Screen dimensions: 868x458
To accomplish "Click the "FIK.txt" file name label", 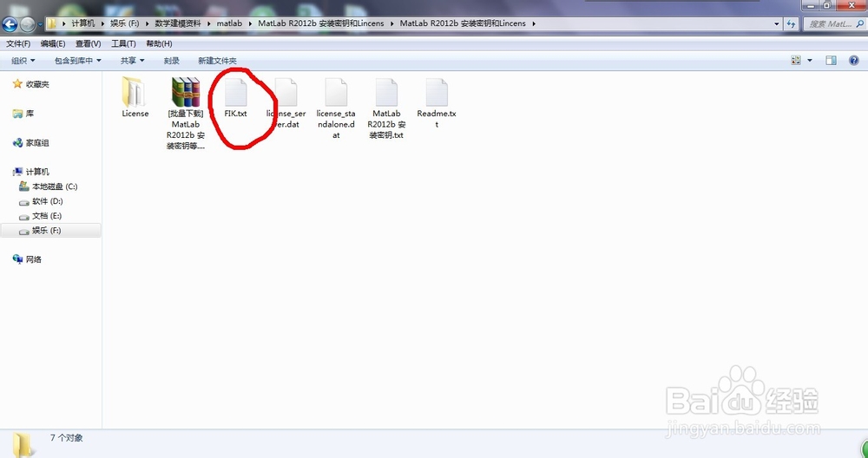I will (235, 114).
